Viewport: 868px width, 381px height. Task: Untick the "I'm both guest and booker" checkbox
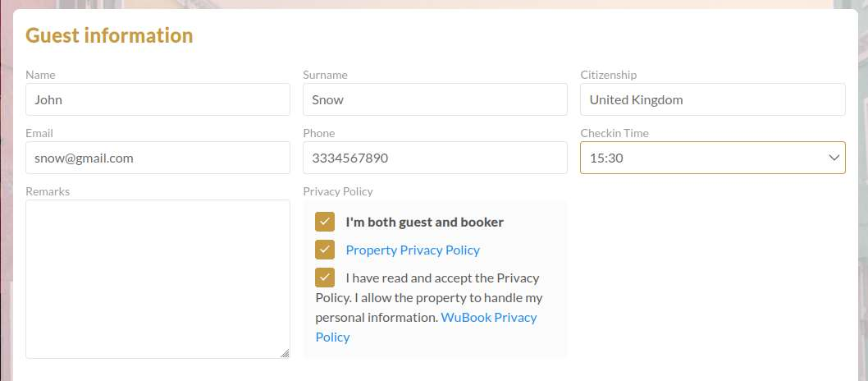tap(325, 222)
